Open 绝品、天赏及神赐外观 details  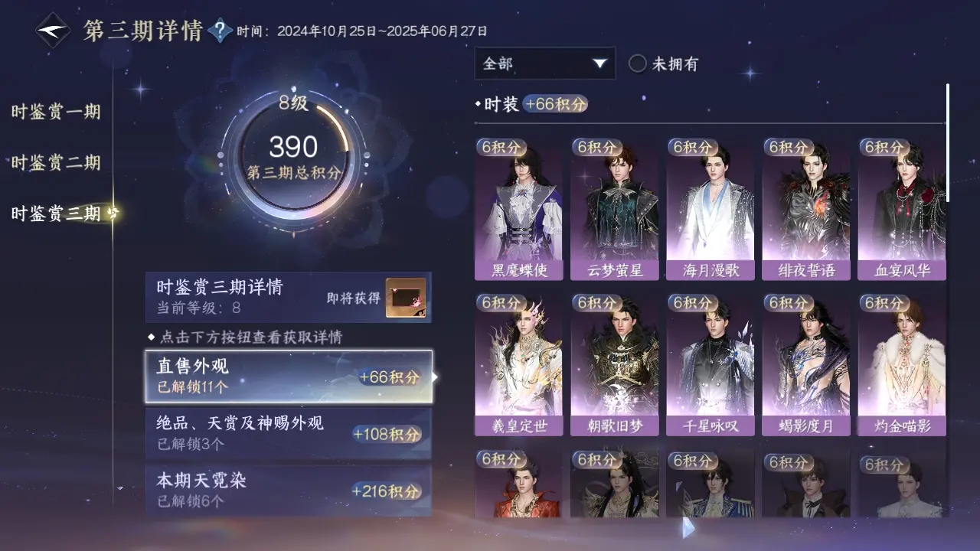click(x=289, y=432)
